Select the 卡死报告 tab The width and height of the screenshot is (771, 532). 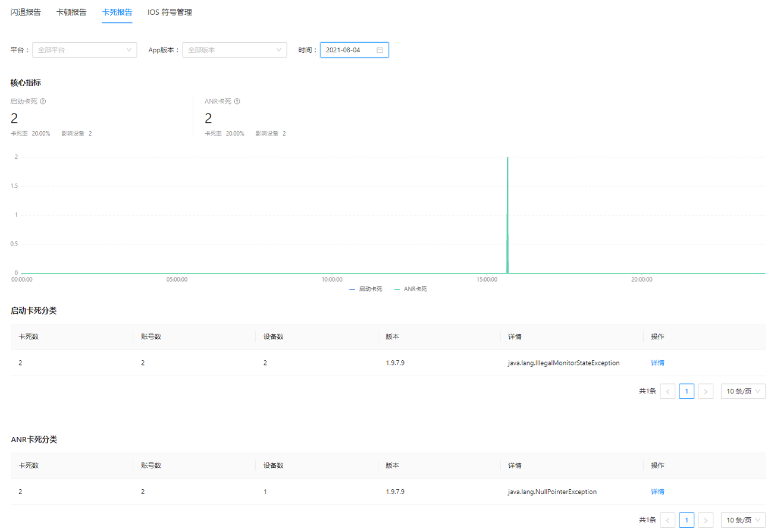coord(117,12)
